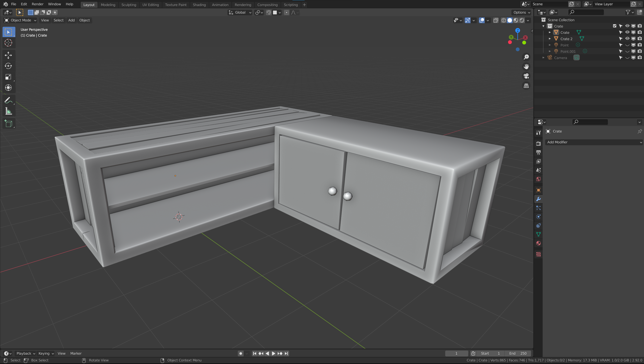Select the Move tool

(x=8, y=55)
